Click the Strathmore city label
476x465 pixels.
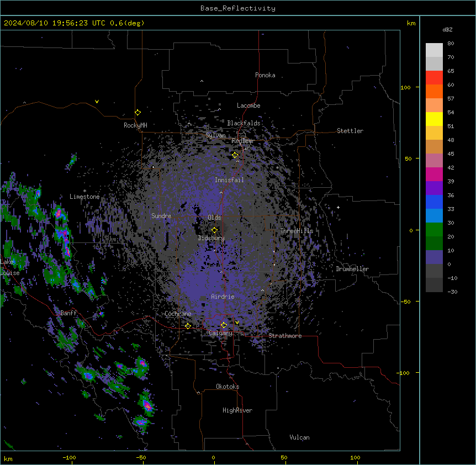tap(285, 336)
